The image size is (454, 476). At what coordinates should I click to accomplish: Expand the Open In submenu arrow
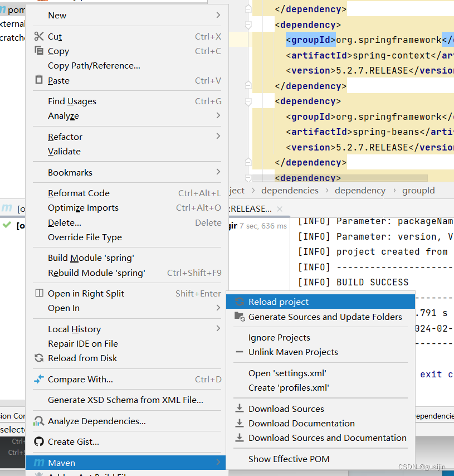click(218, 308)
